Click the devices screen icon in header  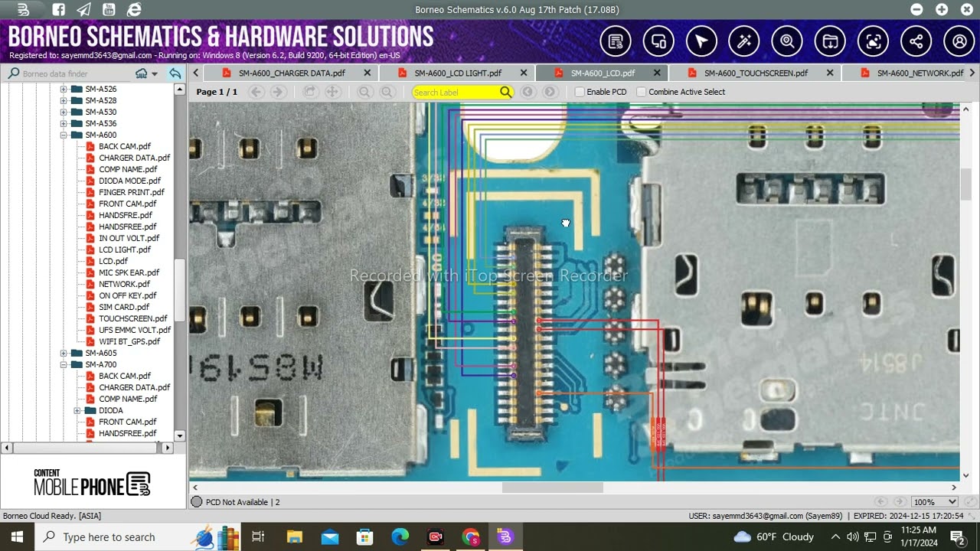(x=658, y=41)
